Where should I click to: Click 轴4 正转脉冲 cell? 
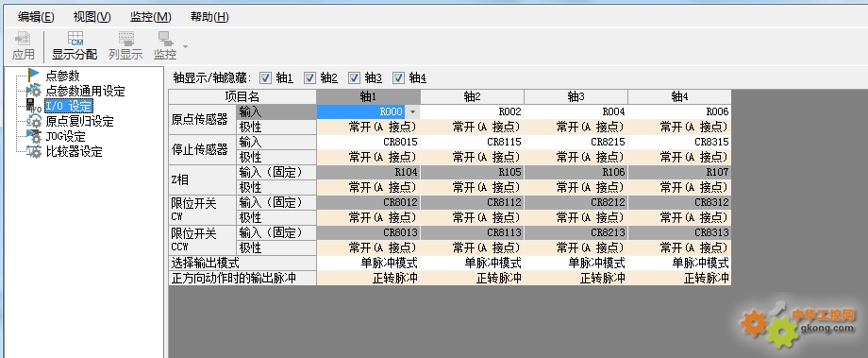pos(679,278)
